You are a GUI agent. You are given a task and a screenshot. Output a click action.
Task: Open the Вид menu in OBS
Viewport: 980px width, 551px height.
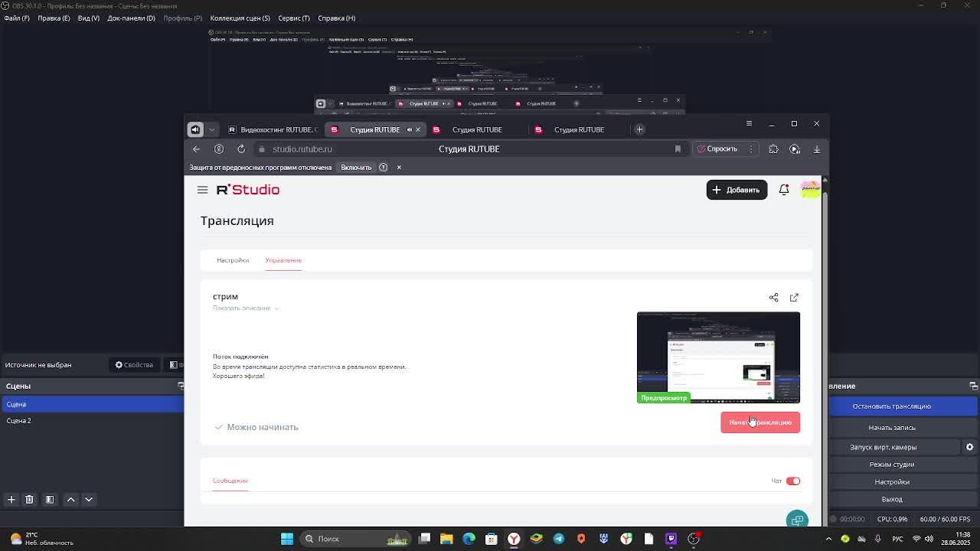(x=89, y=18)
